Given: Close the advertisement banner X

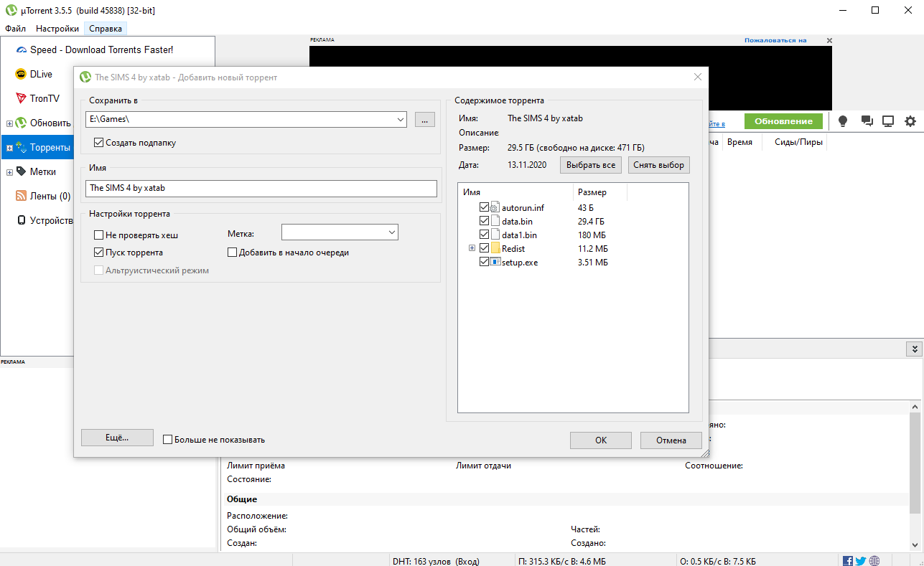Looking at the screenshot, I should (829, 41).
